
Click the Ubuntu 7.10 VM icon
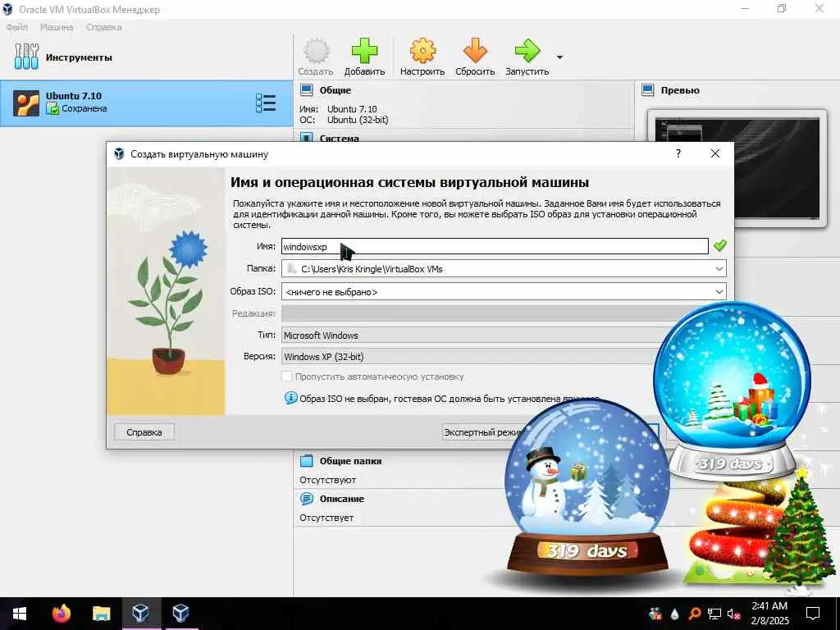coord(26,103)
